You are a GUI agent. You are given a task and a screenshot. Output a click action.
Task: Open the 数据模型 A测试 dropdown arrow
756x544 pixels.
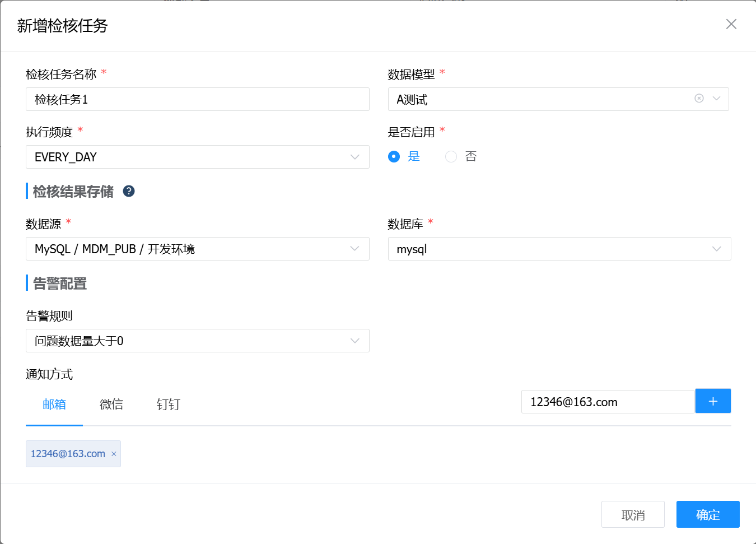tap(716, 99)
